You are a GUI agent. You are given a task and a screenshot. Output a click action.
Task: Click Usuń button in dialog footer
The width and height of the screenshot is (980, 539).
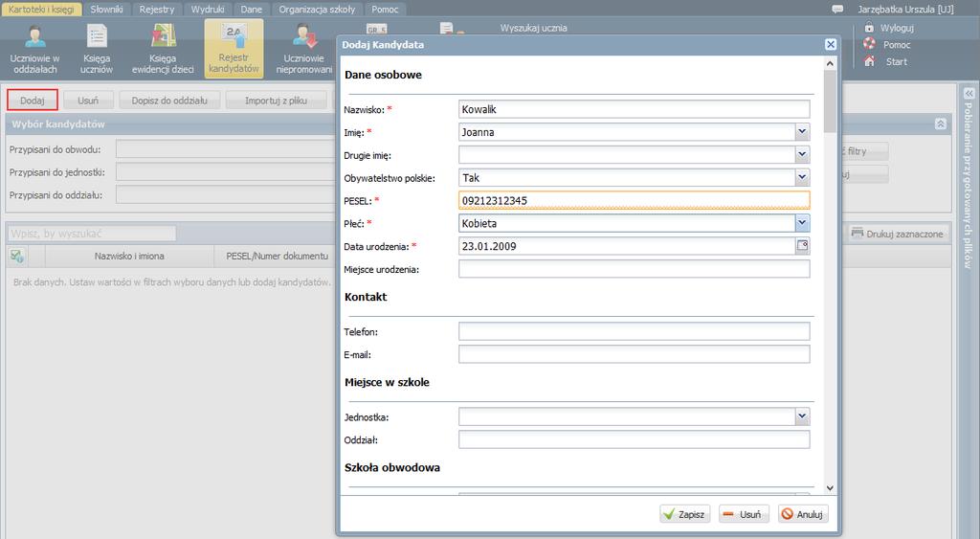tap(744, 514)
